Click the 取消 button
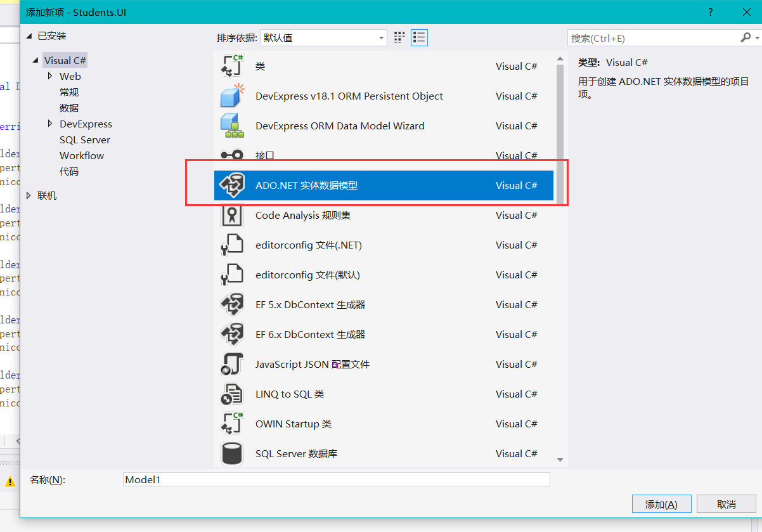The width and height of the screenshot is (762, 532). 726,505
